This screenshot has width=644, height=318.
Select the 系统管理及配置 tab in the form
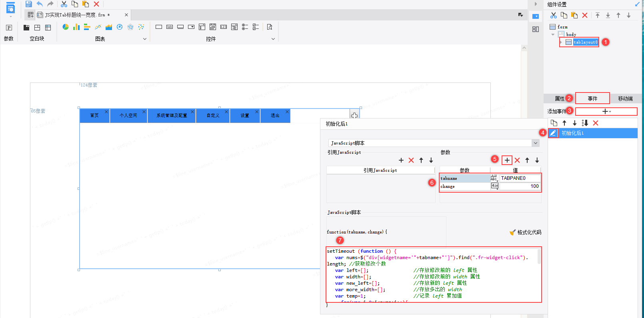(172, 115)
